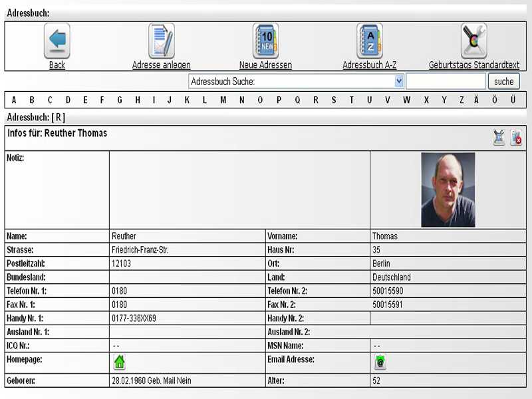The image size is (532, 399).
Task: Select letter R in alphabet bar
Action: [315, 100]
